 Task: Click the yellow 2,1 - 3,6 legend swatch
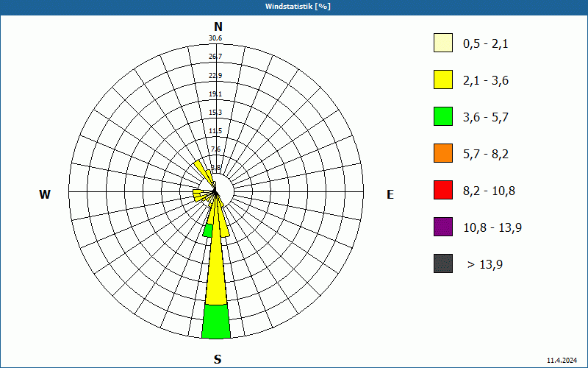443,79
